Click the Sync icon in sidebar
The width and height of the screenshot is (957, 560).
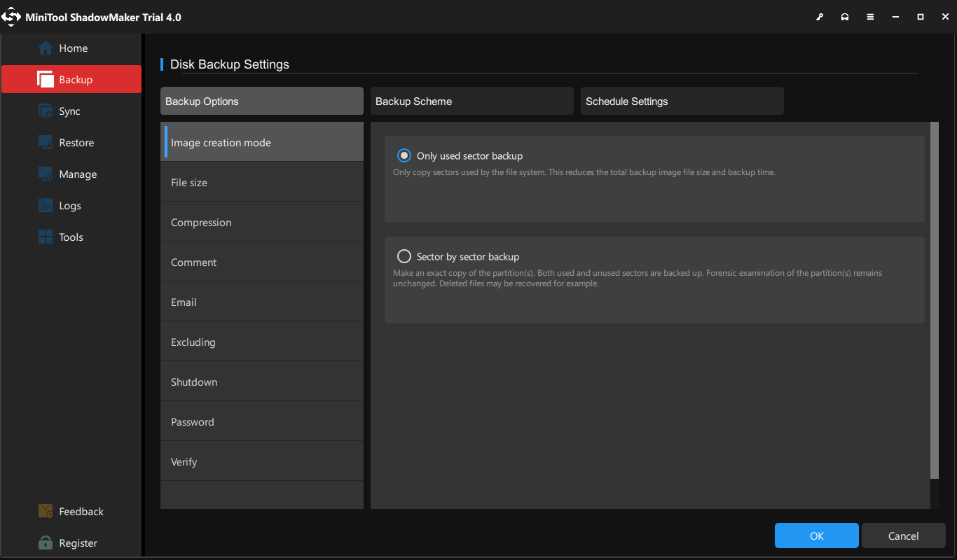(x=46, y=111)
